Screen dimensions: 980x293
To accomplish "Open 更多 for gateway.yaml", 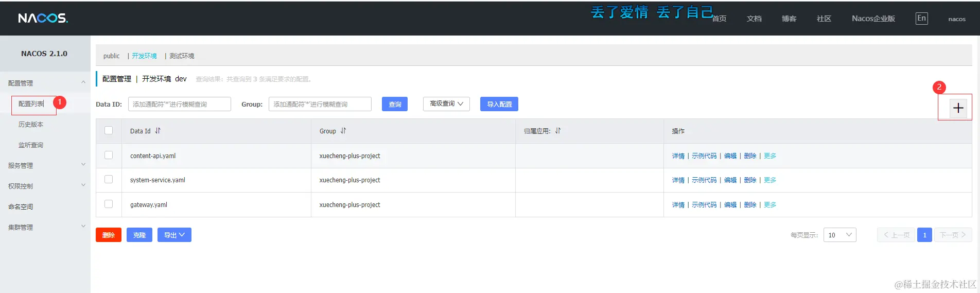I will pos(770,205).
